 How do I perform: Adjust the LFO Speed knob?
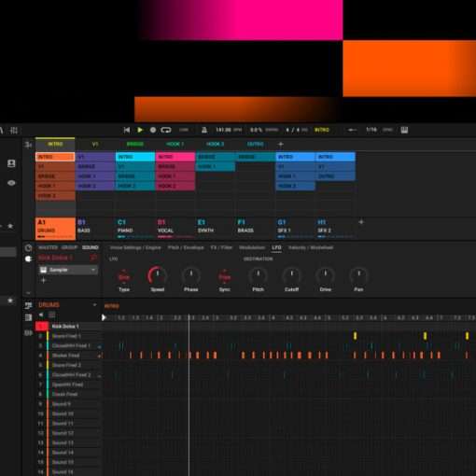pyautogui.click(x=158, y=275)
